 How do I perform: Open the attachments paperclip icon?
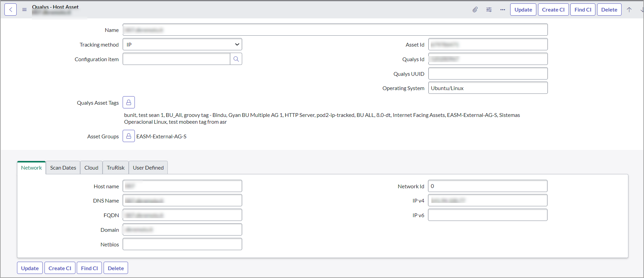pyautogui.click(x=475, y=10)
